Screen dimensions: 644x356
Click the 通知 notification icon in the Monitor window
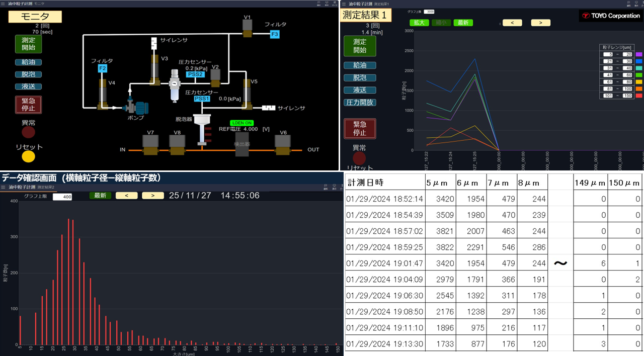click(319, 3)
